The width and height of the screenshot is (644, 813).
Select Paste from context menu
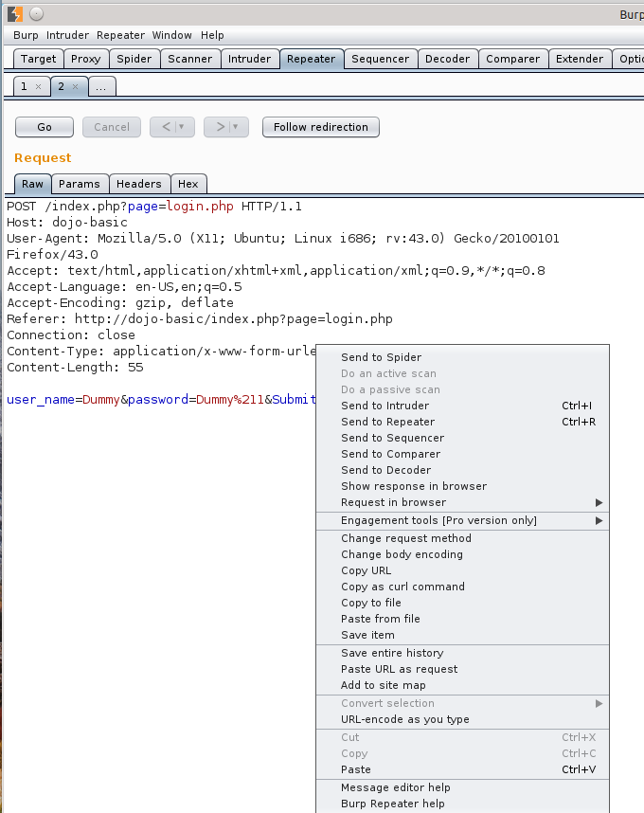coord(356,769)
